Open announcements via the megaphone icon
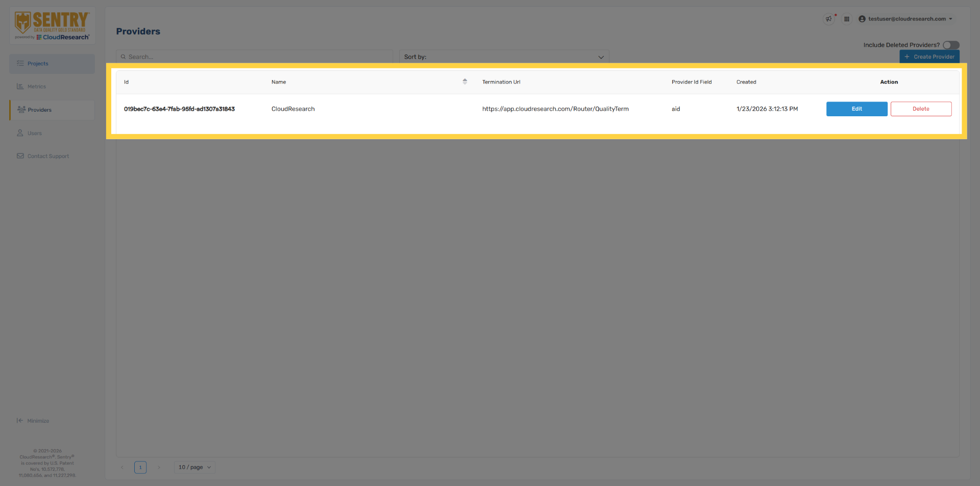Screen dimensions: 980x486 pyautogui.click(x=828, y=19)
